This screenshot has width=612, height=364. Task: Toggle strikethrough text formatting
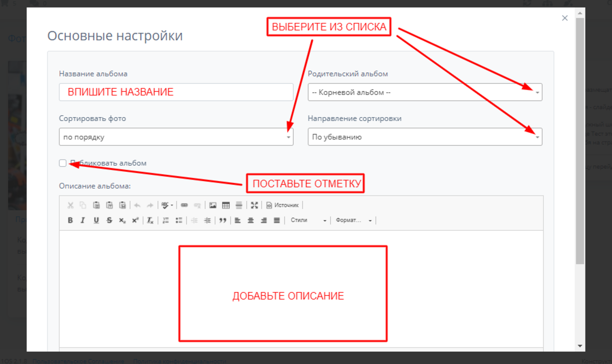pyautogui.click(x=109, y=220)
